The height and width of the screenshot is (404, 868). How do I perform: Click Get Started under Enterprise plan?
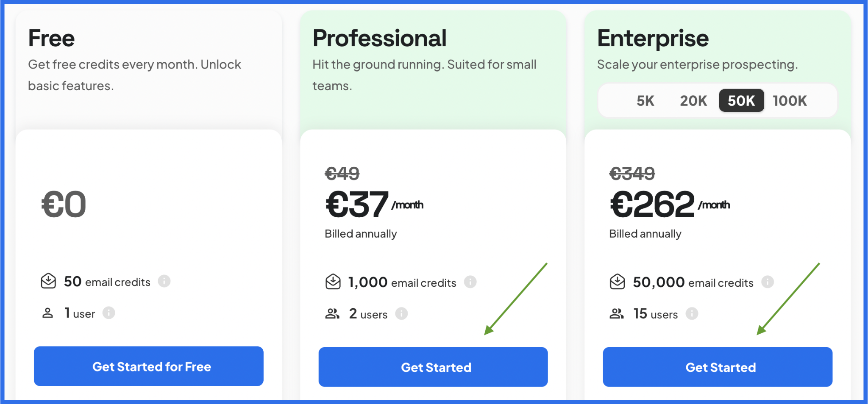tap(718, 367)
